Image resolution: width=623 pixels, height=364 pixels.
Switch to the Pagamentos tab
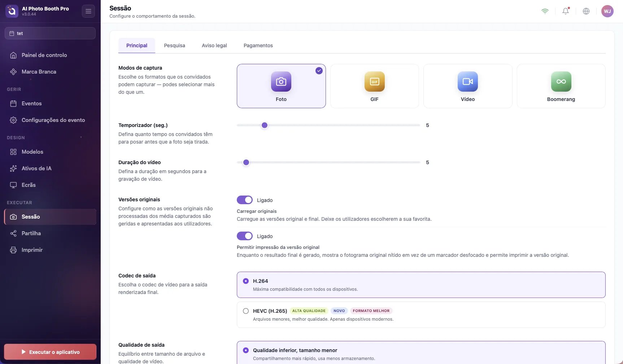point(258,45)
